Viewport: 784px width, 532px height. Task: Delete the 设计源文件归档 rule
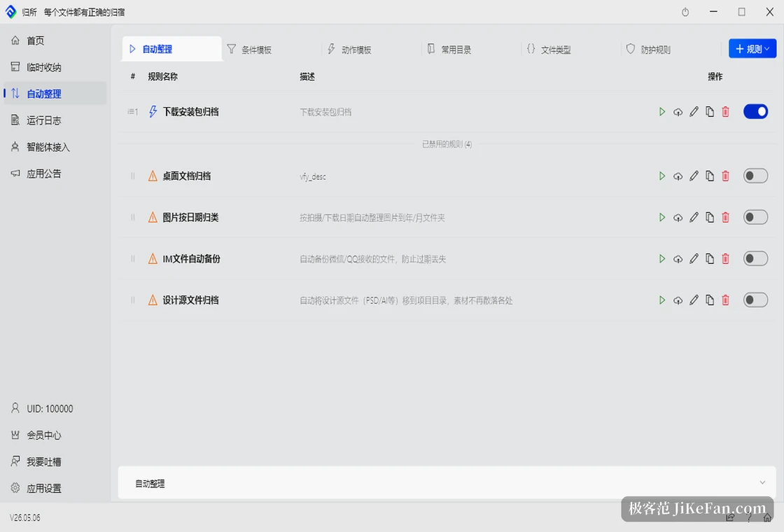(725, 300)
